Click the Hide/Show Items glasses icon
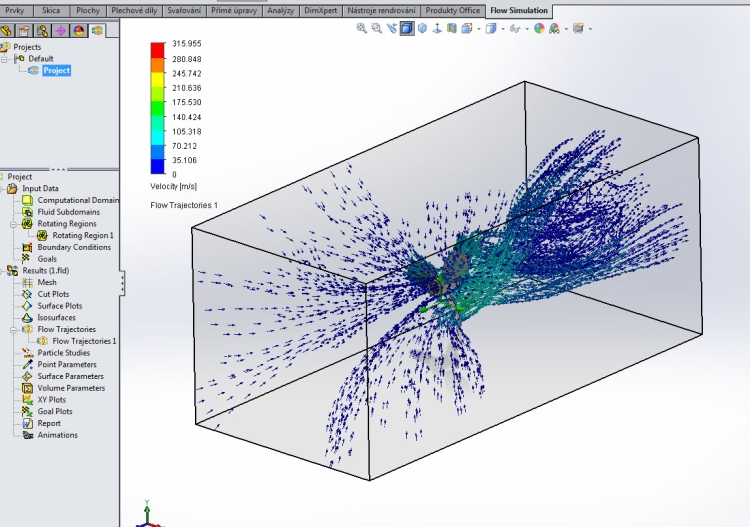 pos(515,29)
